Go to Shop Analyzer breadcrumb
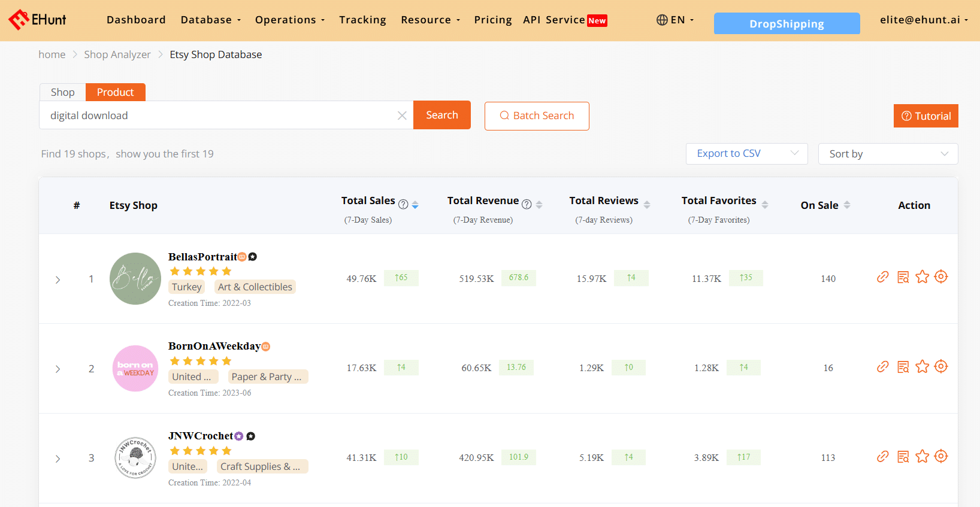The width and height of the screenshot is (980, 507). [117, 54]
